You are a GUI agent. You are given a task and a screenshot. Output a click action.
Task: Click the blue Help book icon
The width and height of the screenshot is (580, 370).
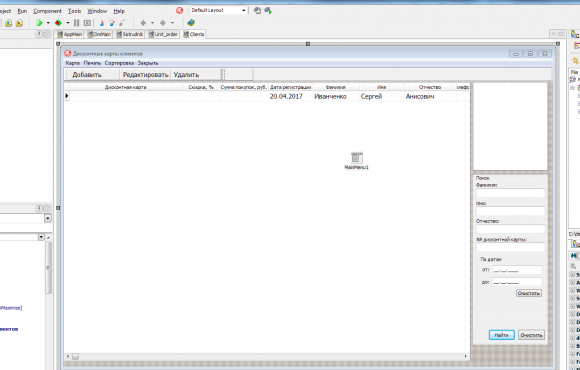(191, 23)
